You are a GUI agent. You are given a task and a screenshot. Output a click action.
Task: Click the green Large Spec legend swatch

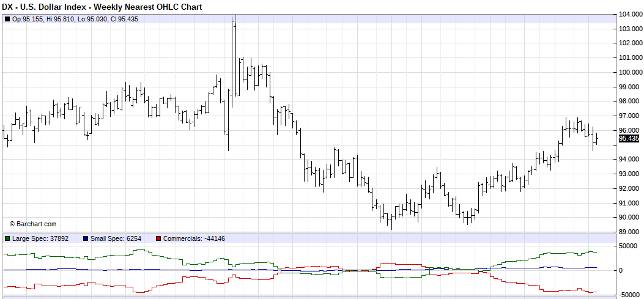click(7, 238)
